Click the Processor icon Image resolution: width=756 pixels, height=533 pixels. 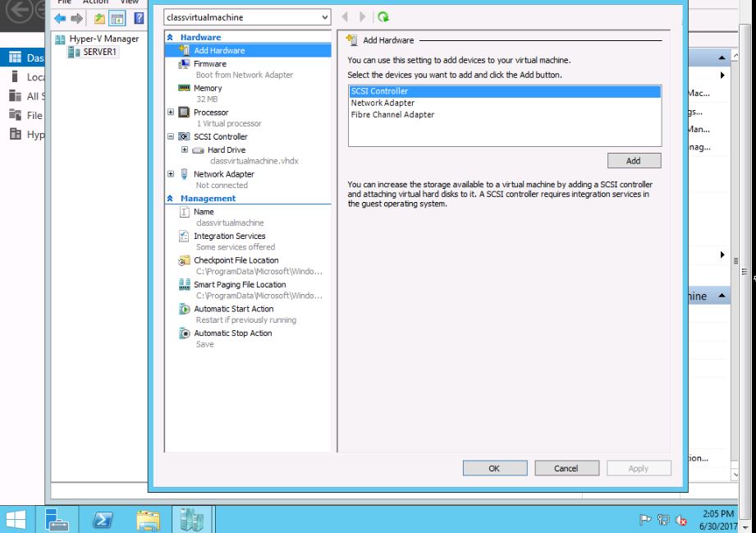(x=184, y=113)
